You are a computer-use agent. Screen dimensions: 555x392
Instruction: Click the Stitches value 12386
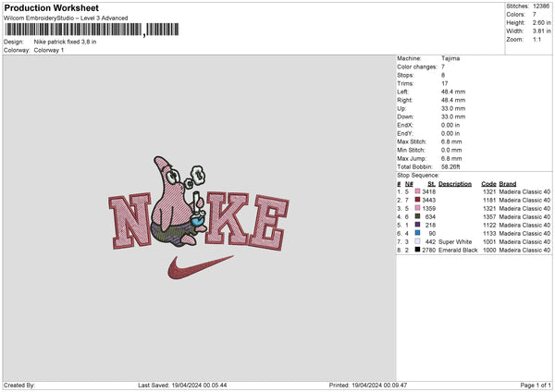[541, 6]
